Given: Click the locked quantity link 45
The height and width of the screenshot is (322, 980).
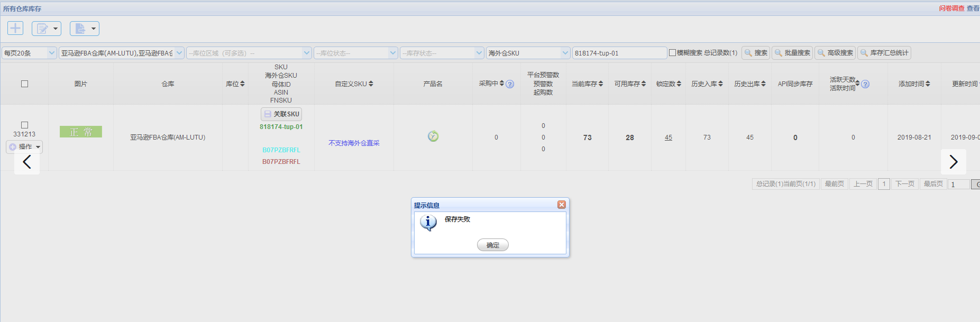Looking at the screenshot, I should 668,137.
